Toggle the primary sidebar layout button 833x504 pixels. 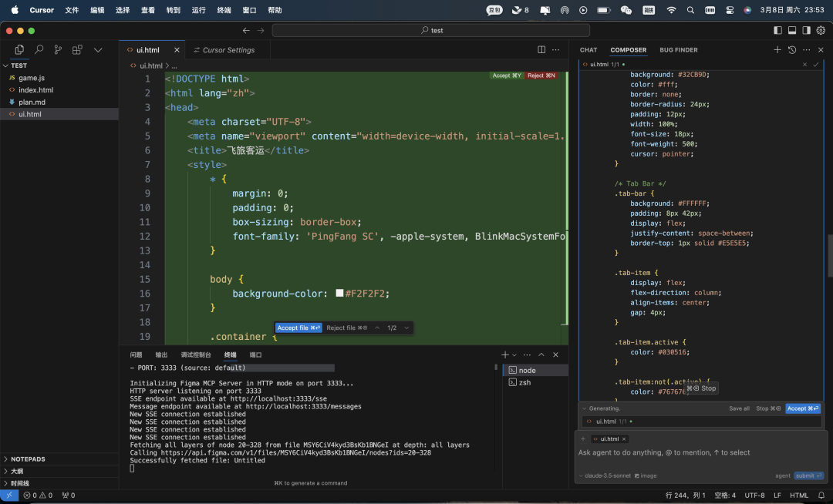(x=777, y=30)
